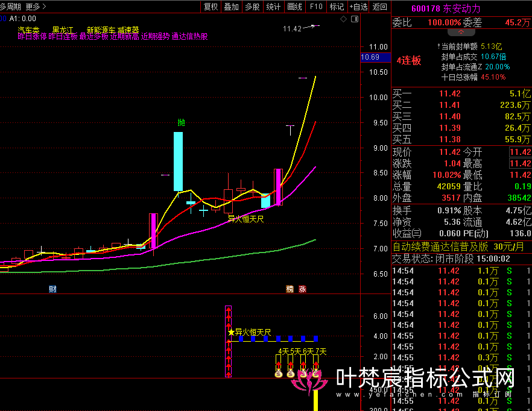Click the 最近多板 tag
The image size is (532, 411).
[x=94, y=36]
